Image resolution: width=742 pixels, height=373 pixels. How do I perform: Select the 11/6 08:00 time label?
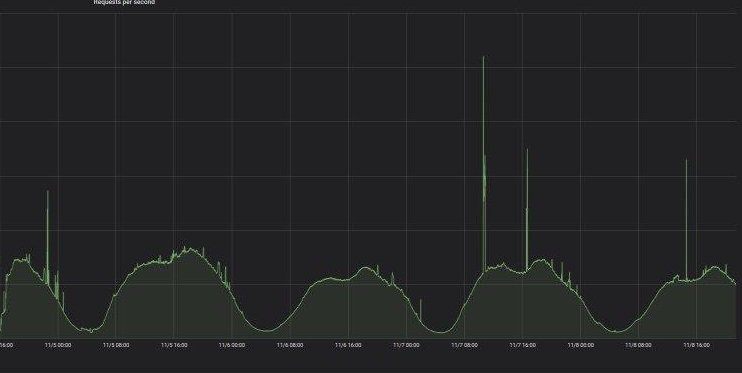click(290, 346)
